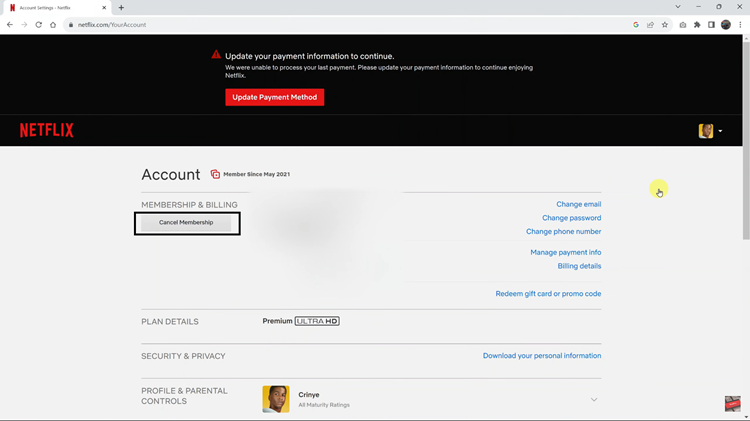Click the Account page heading

(171, 175)
